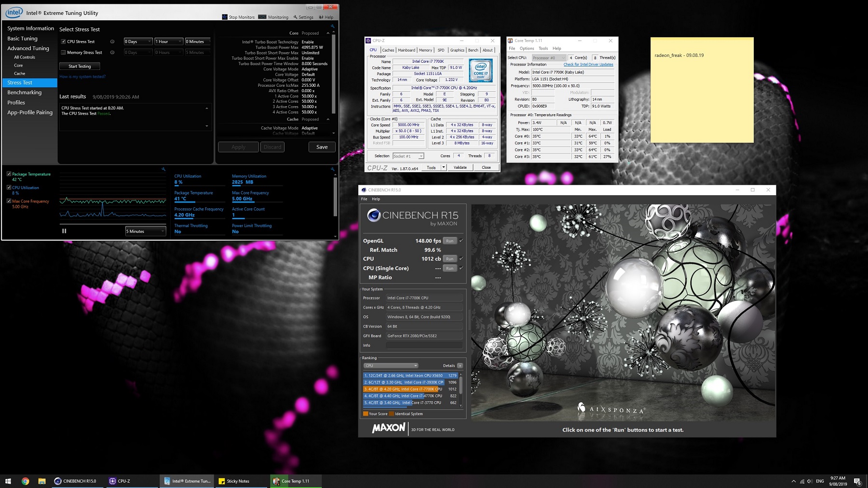Viewport: 868px width, 488px height.
Task: Click Windows Start button
Action: pyautogui.click(x=8, y=481)
